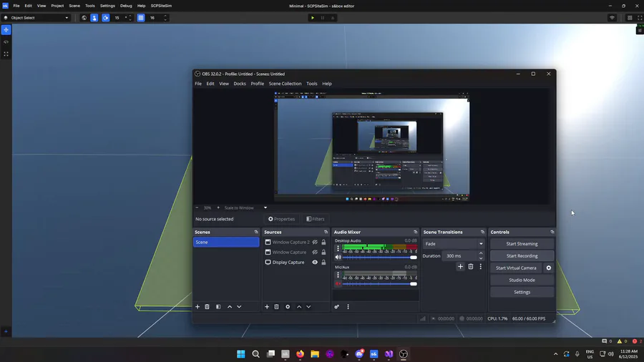The height and width of the screenshot is (362, 644).
Task: Mute the Desktop Audio speaker icon
Action: 338,258
